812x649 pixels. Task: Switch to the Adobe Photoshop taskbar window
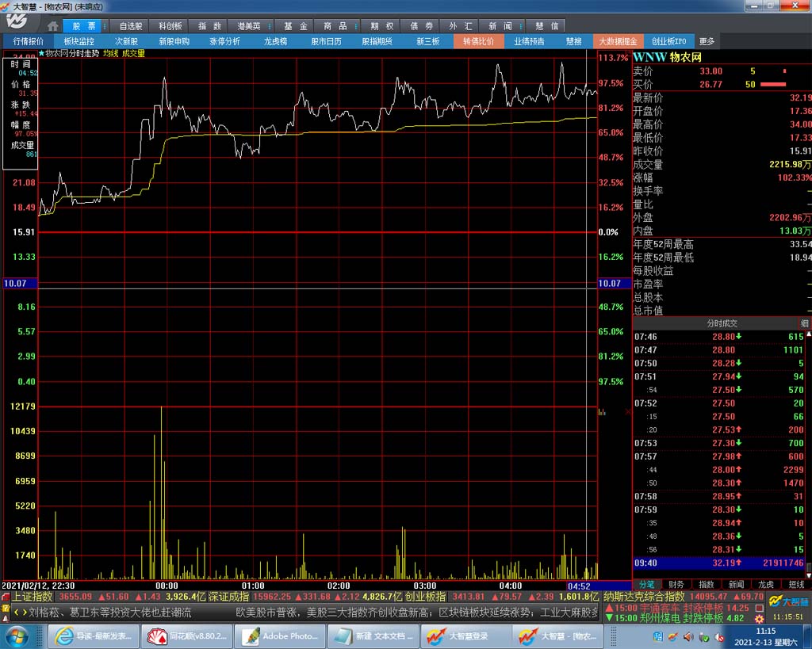coord(279,636)
